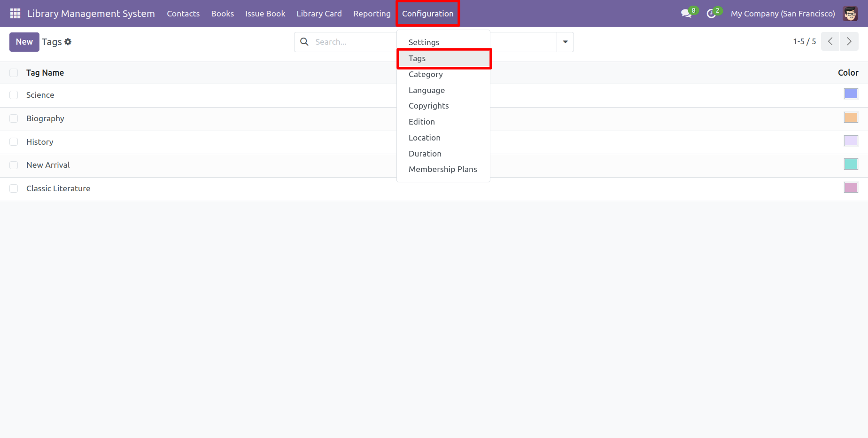Image resolution: width=868 pixels, height=438 pixels.
Task: Tick the Classic Literature row checkbox
Action: [14, 188]
